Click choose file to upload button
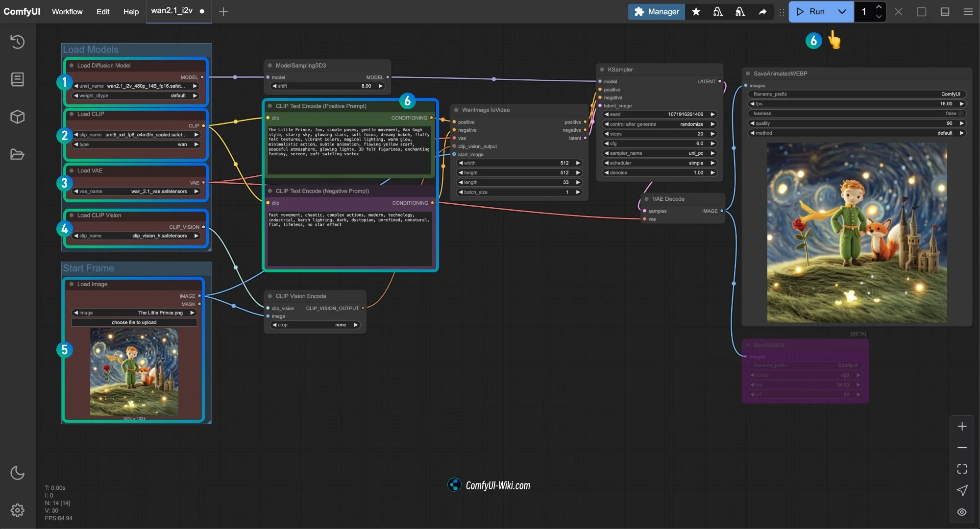Viewport: 980px width, 529px height. tap(134, 322)
